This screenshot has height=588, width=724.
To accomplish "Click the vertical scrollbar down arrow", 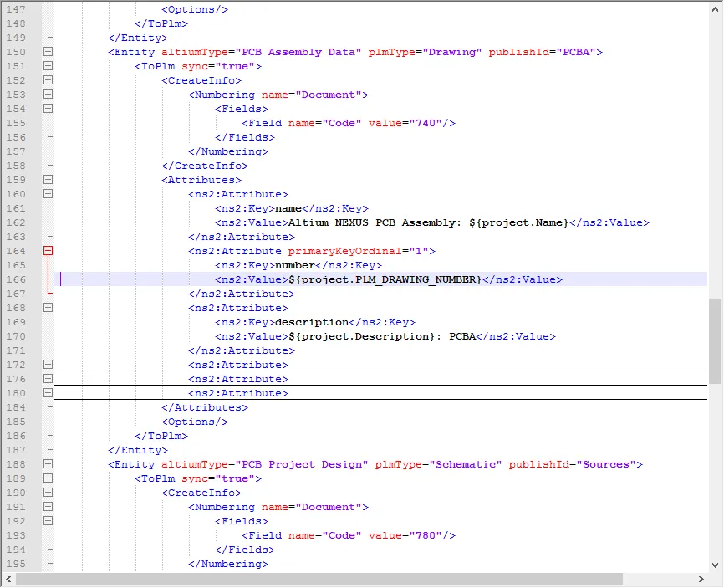I will (x=716, y=565).
